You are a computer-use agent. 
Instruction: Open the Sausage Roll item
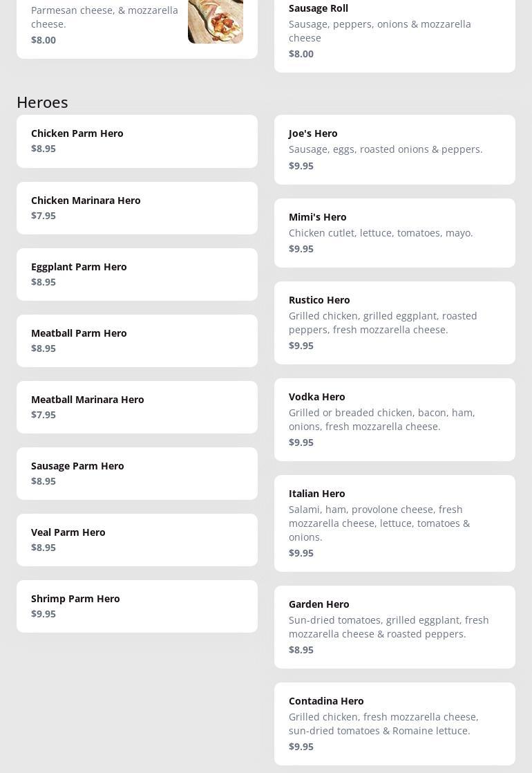click(x=395, y=31)
